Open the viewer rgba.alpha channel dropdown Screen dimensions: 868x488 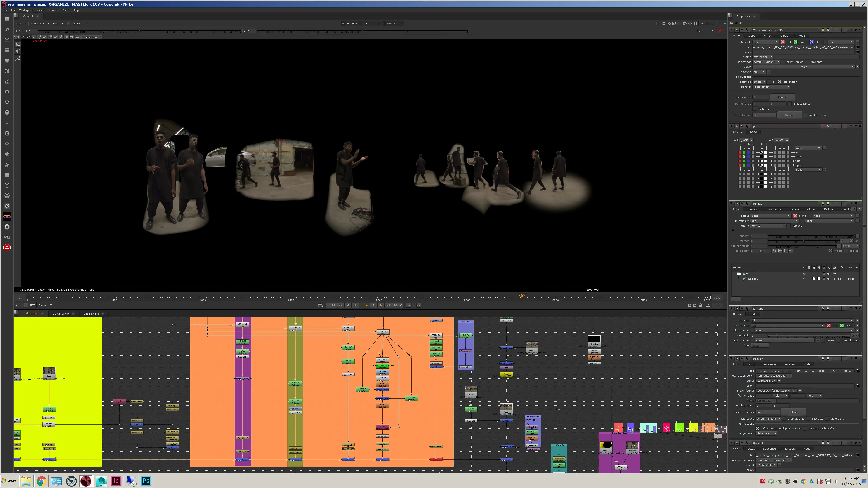pyautogui.click(x=39, y=23)
